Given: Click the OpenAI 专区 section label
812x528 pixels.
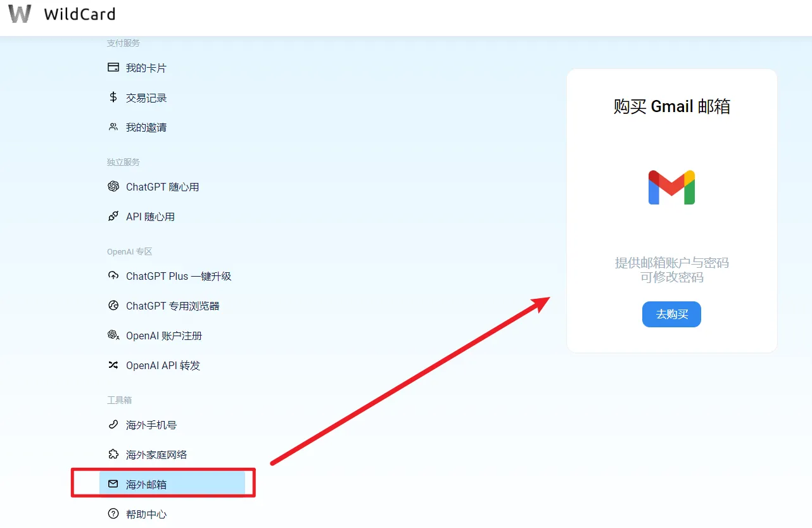Looking at the screenshot, I should pos(130,251).
